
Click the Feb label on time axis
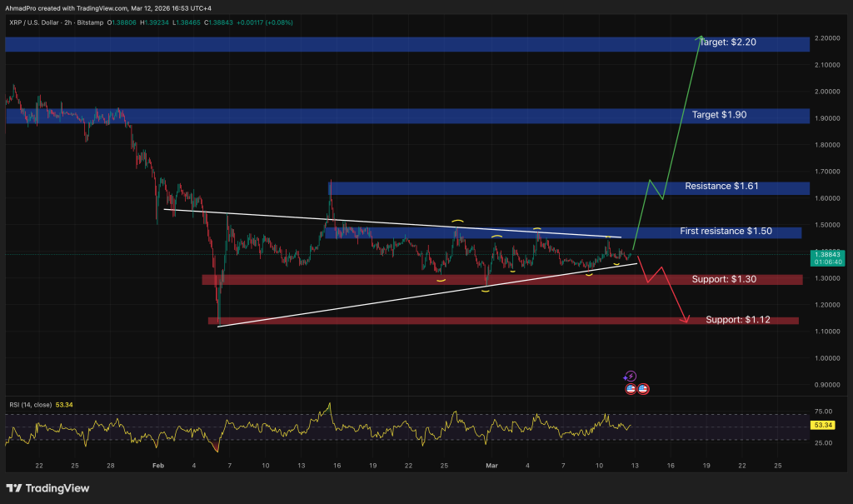(x=157, y=464)
